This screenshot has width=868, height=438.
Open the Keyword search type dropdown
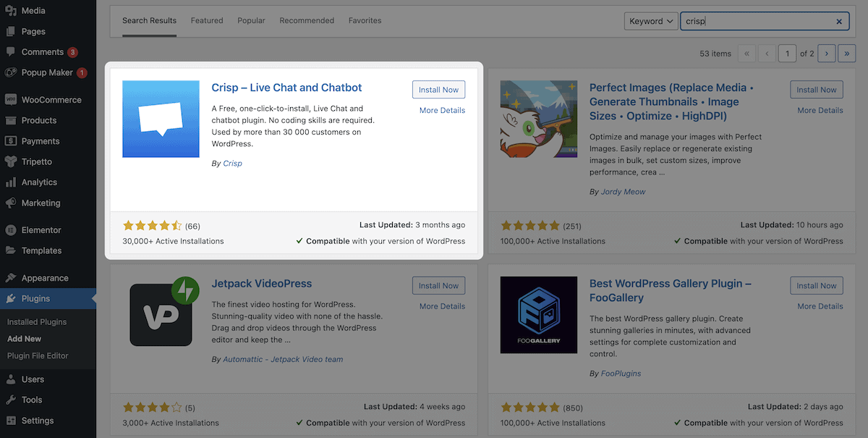[651, 21]
